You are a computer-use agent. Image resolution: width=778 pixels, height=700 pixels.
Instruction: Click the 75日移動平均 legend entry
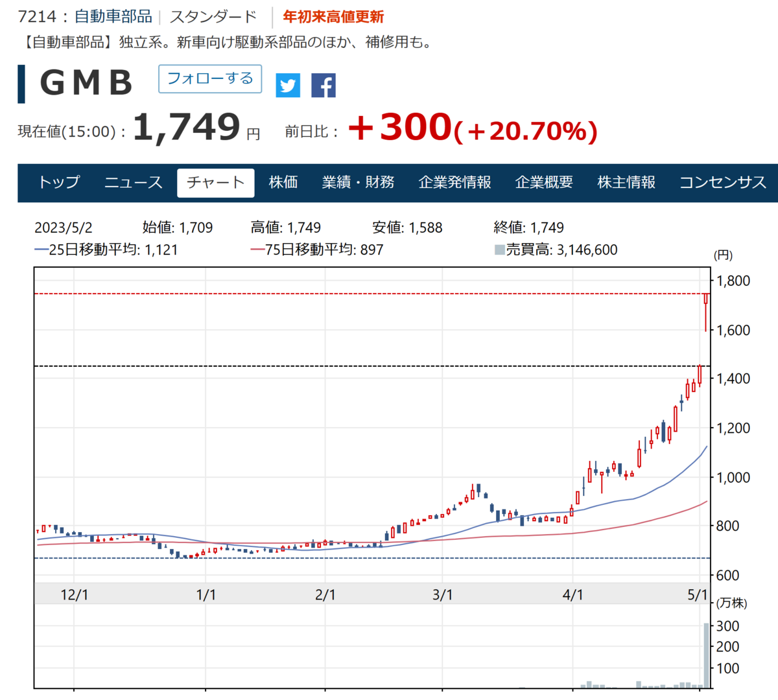[317, 250]
